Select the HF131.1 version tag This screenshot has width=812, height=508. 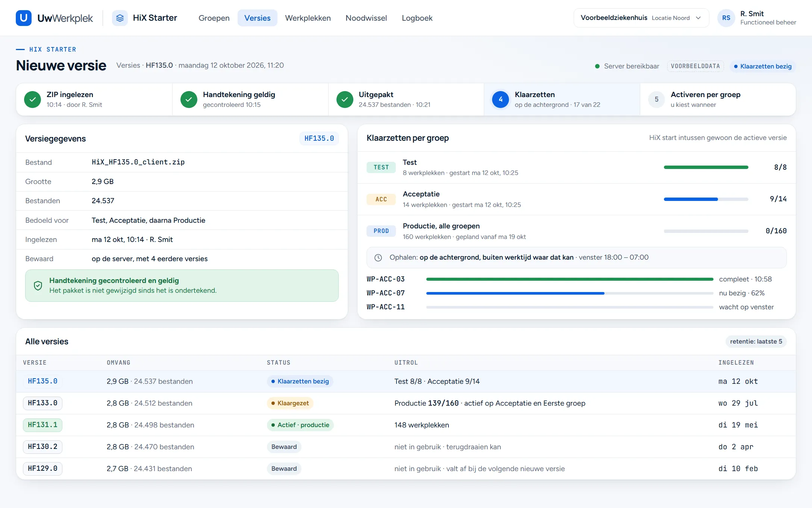[42, 425]
